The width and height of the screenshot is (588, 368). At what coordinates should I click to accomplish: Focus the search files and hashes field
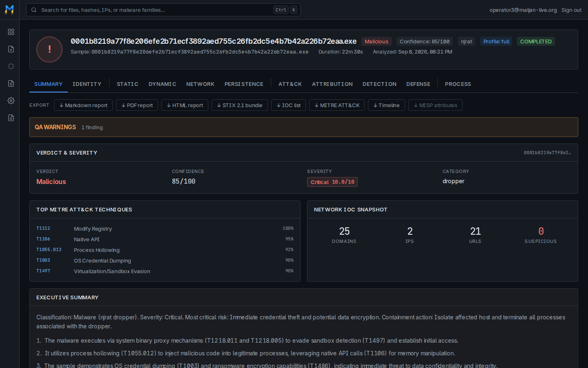[x=163, y=10]
